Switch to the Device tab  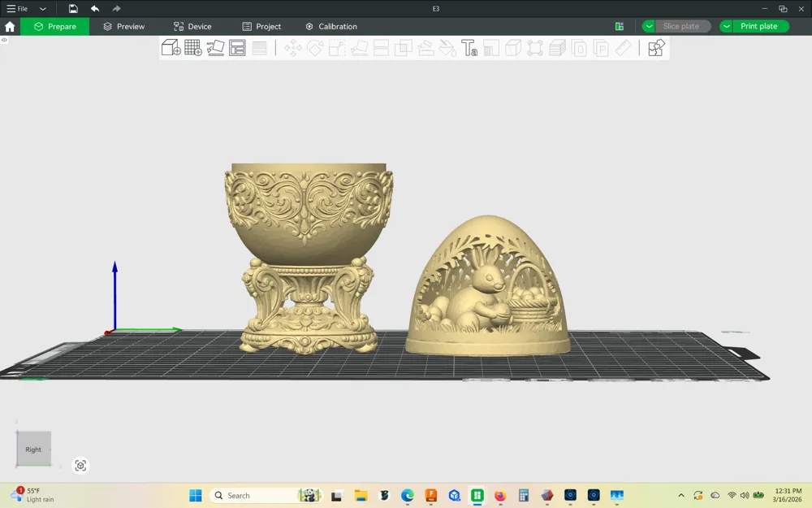coord(192,27)
